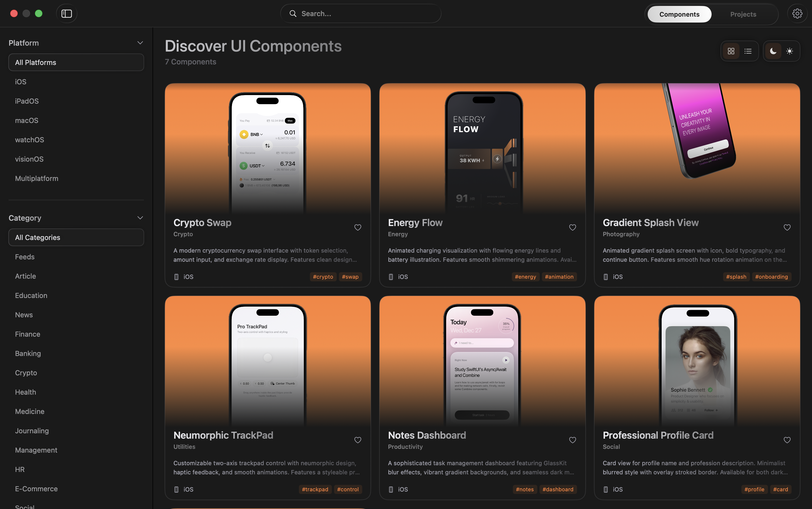812x509 pixels.
Task: Open the #onboarding tag on Gradient Splash View
Action: pos(771,277)
